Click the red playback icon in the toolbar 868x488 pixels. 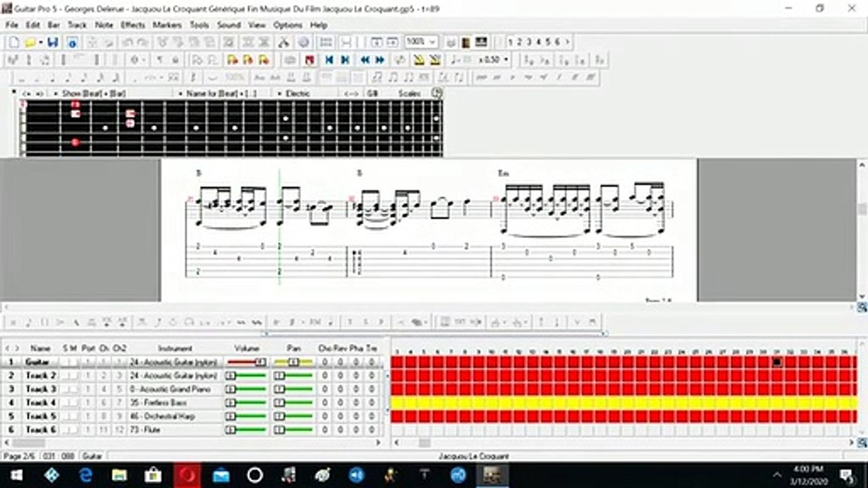[309, 60]
